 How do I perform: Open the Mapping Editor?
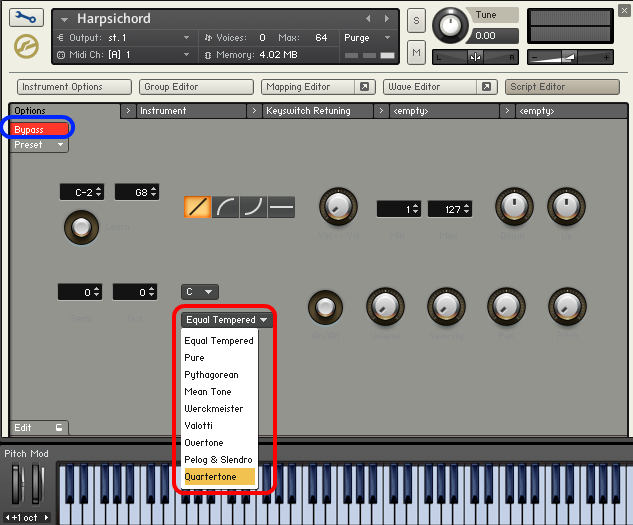tap(308, 87)
